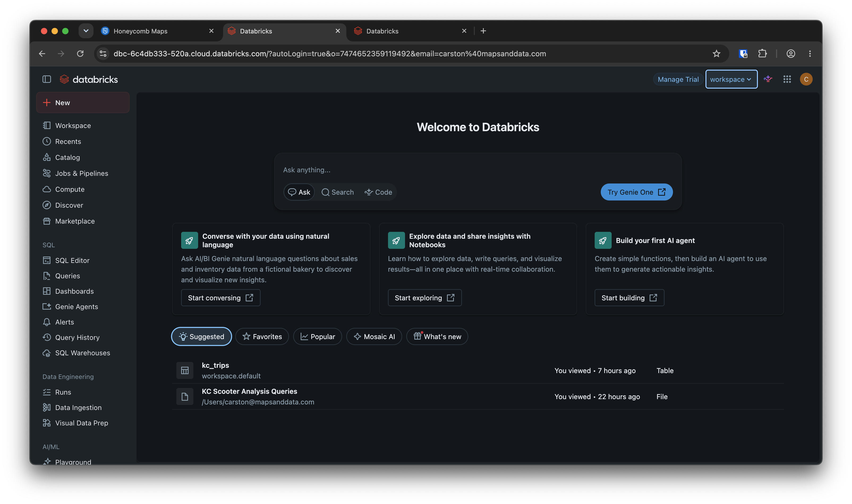Switch to the Mosaic AI tab

pos(374,336)
